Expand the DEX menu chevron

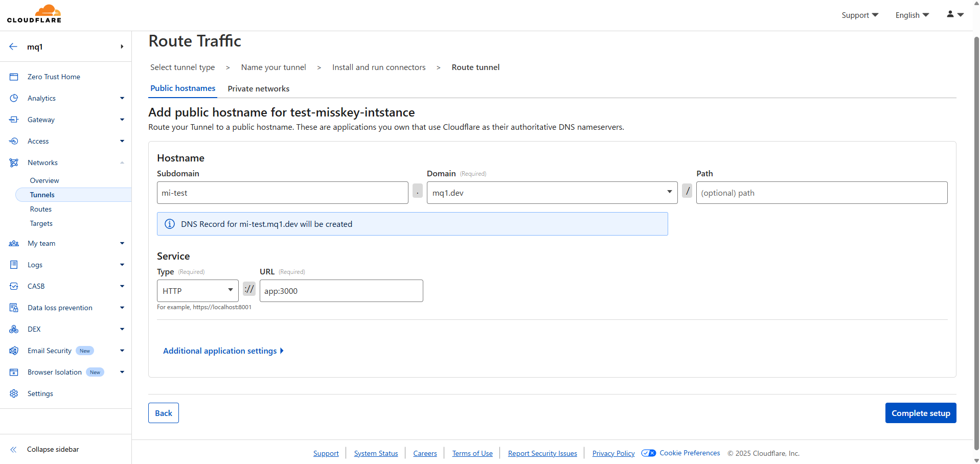coord(122,329)
